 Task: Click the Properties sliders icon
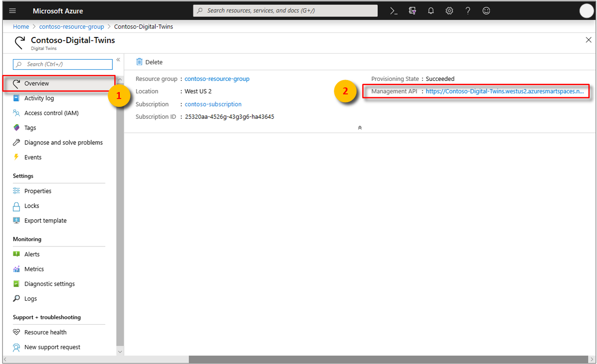[x=17, y=191]
